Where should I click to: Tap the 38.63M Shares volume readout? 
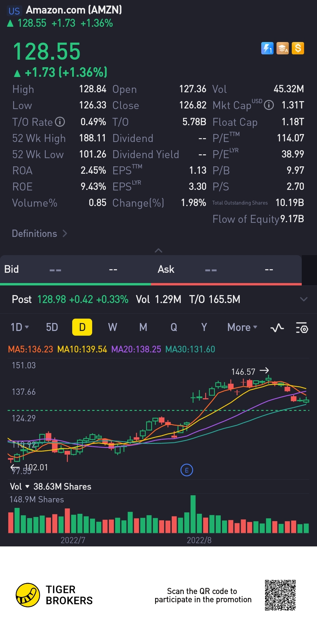click(62, 486)
